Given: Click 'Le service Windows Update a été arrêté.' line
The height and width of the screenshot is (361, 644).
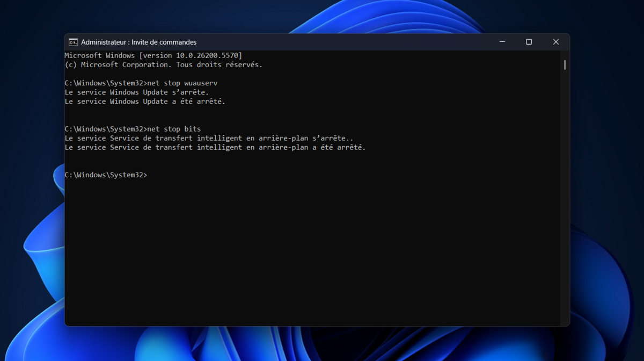Looking at the screenshot, I should click(145, 102).
